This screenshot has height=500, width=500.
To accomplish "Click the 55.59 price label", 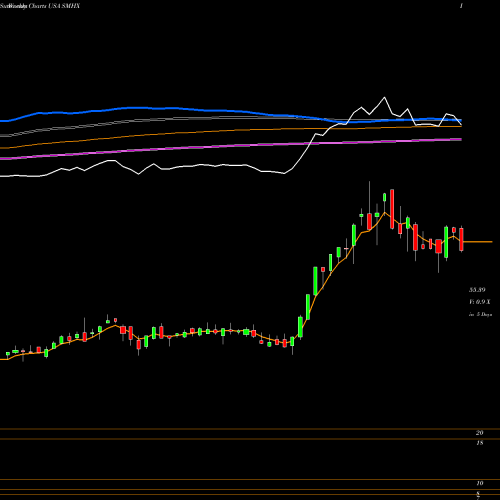I will (x=477, y=290).
